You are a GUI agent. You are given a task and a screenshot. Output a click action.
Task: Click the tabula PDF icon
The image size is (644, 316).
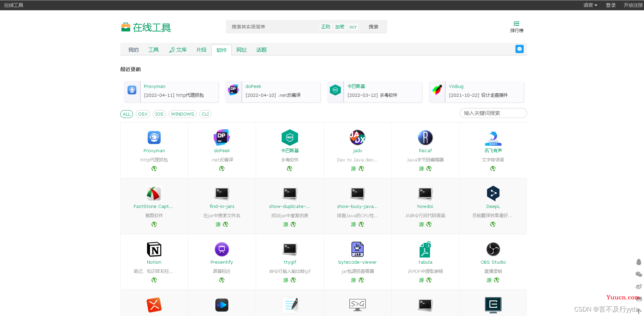click(x=425, y=249)
